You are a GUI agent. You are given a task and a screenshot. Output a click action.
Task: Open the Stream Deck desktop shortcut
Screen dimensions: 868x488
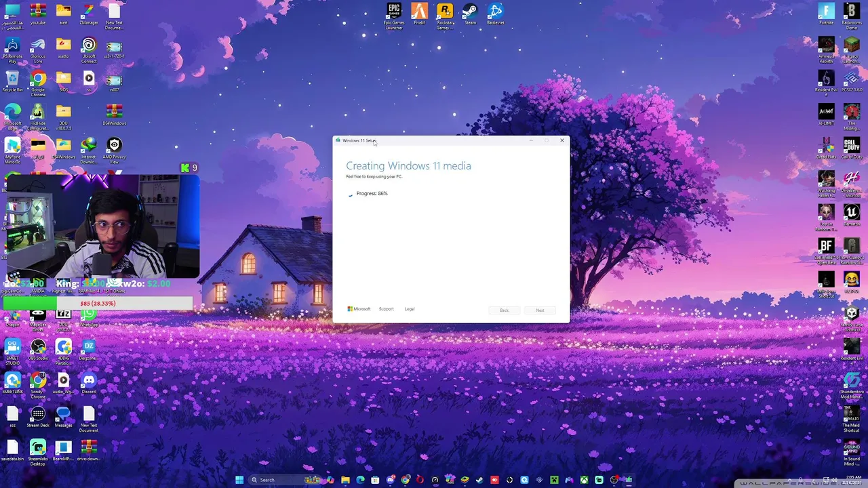tap(38, 418)
